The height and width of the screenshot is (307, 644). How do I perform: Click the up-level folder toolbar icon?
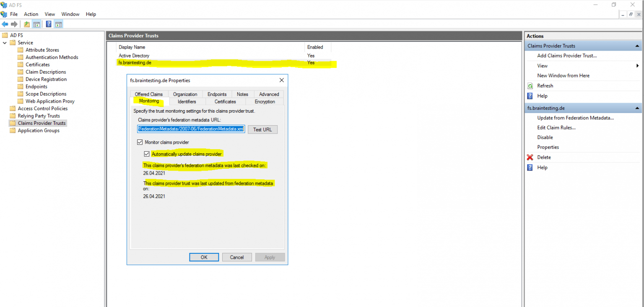click(26, 24)
